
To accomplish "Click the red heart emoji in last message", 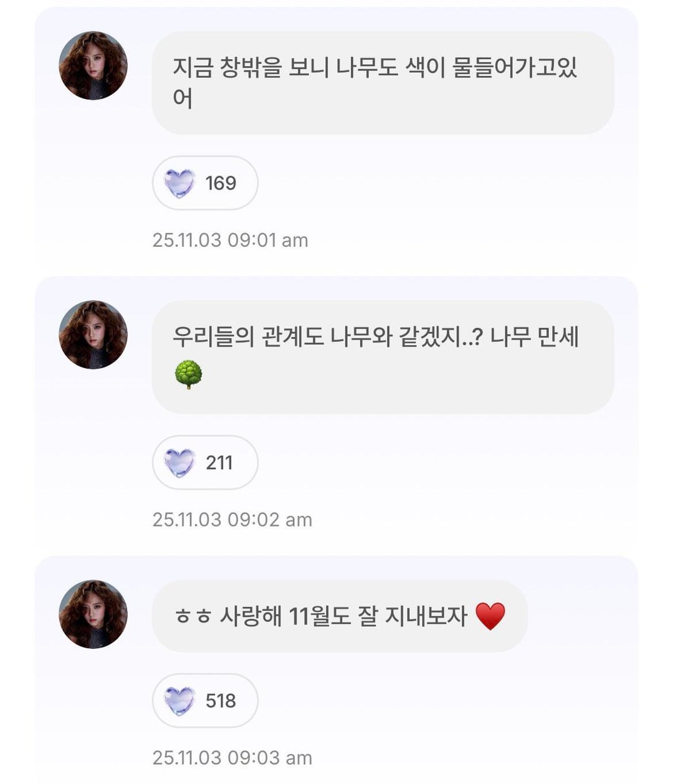I will tap(490, 616).
